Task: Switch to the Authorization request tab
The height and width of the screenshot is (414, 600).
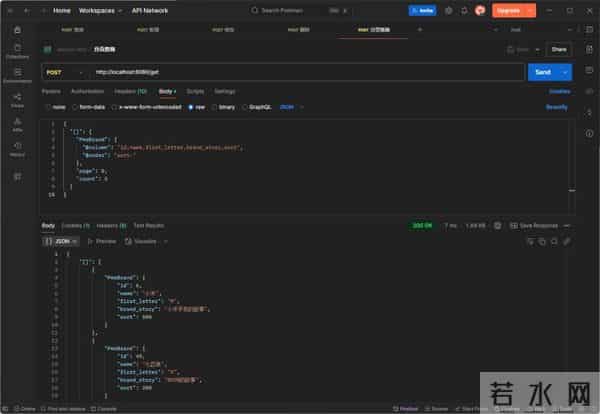Action: pos(88,90)
